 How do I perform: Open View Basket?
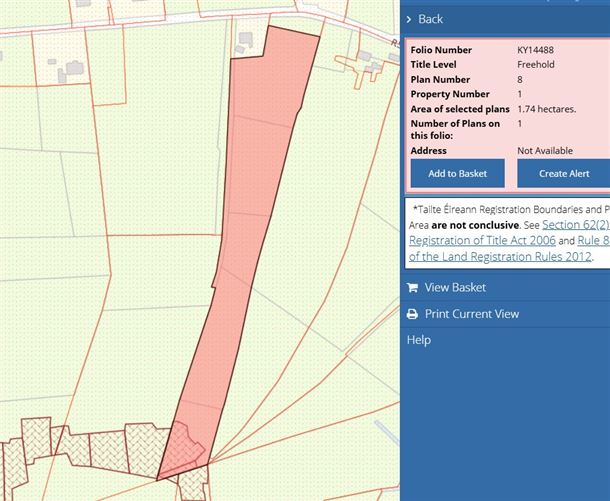pyautogui.click(x=455, y=288)
